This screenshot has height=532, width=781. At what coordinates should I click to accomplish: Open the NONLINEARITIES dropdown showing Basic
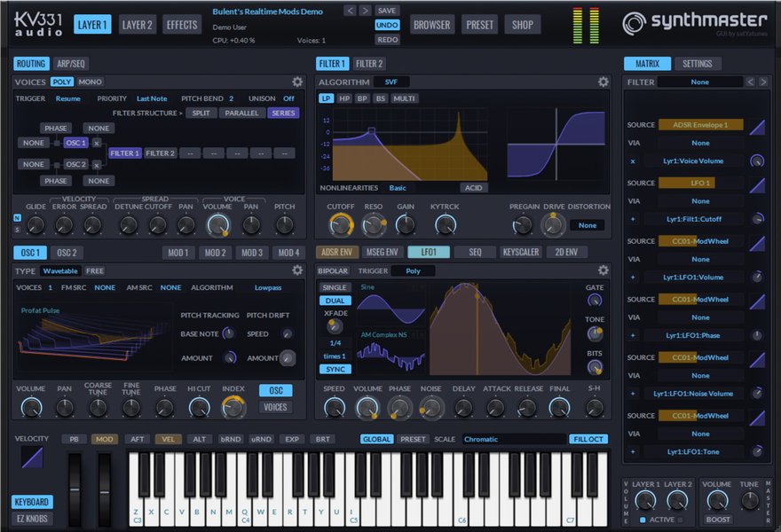[398, 188]
